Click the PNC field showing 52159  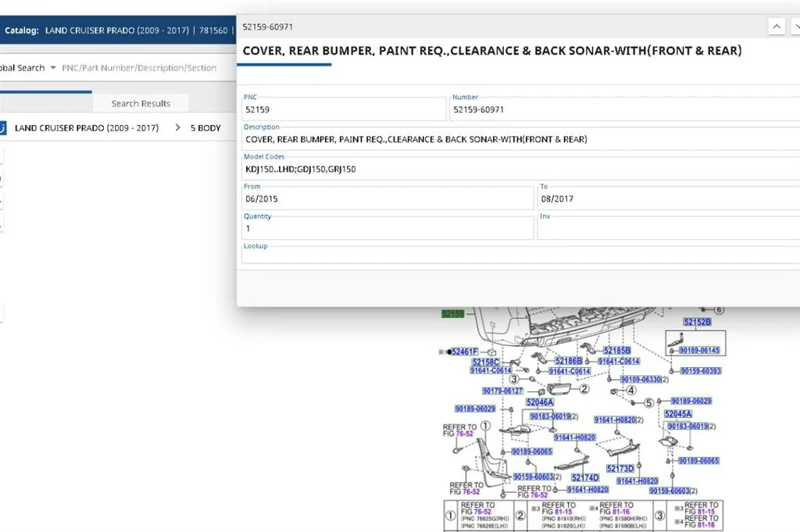(x=344, y=110)
